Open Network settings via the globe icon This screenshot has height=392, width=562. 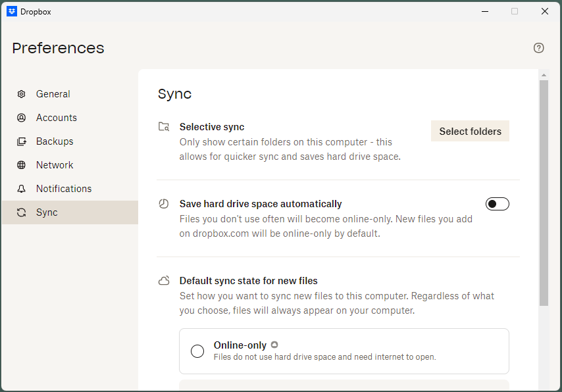pos(22,165)
